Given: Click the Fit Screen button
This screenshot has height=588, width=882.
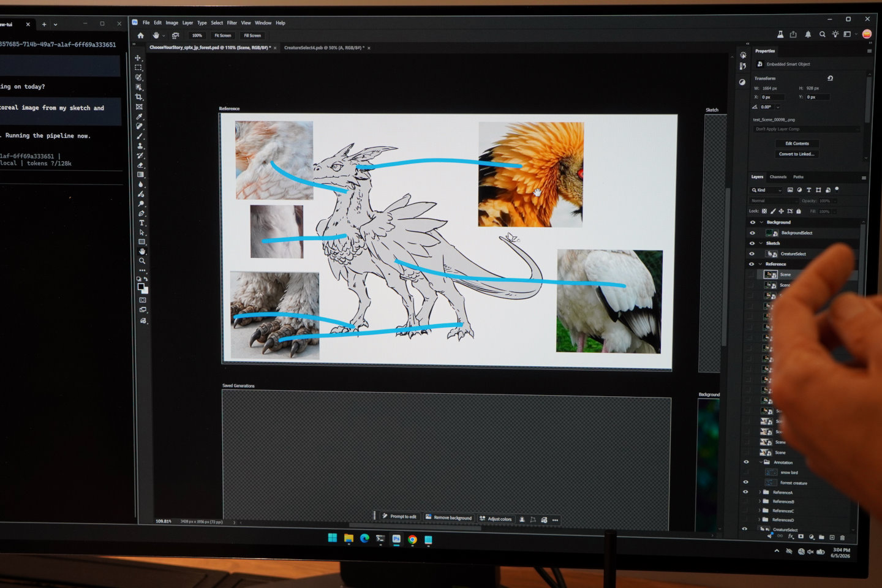Looking at the screenshot, I should click(223, 36).
